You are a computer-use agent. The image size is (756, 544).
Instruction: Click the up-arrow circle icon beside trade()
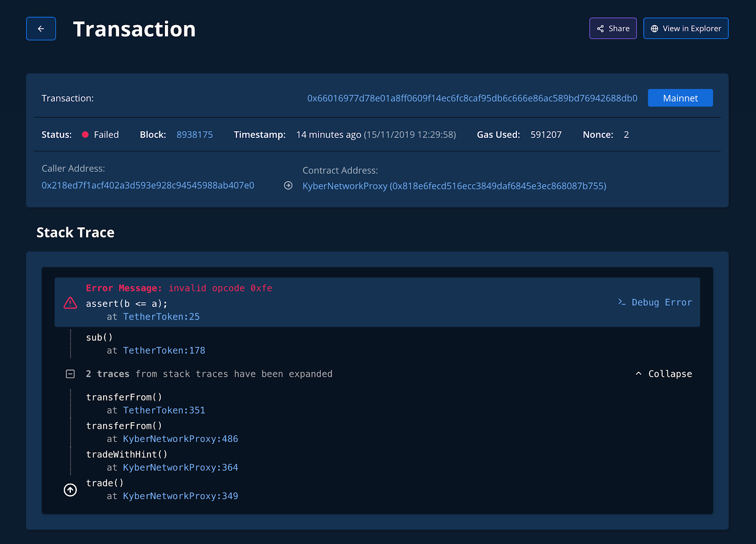pyautogui.click(x=70, y=490)
